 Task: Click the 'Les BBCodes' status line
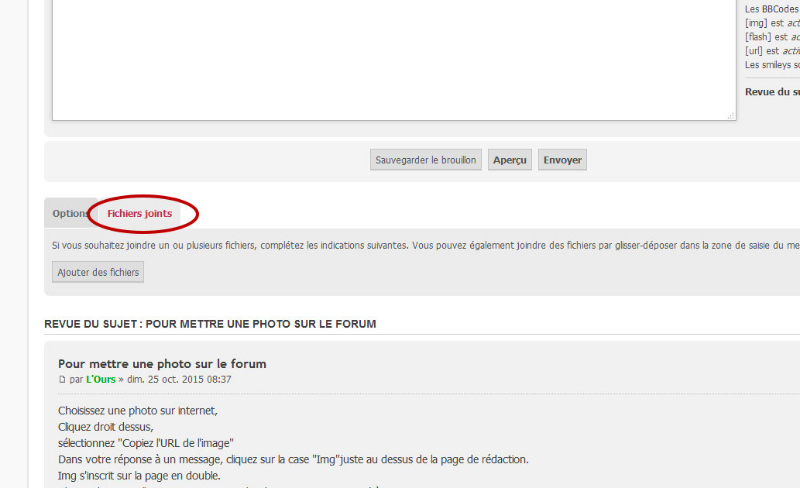click(772, 9)
